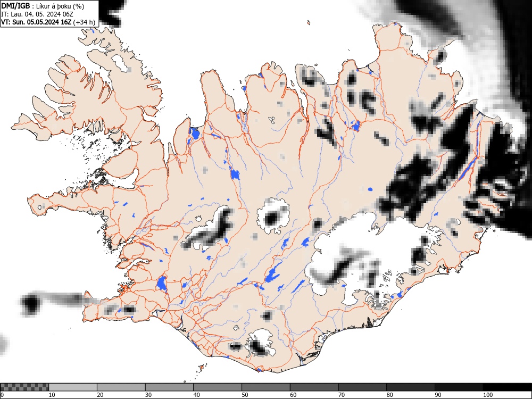The image size is (532, 399).
Task: Click the '50' scale label
Action: [x=245, y=395]
